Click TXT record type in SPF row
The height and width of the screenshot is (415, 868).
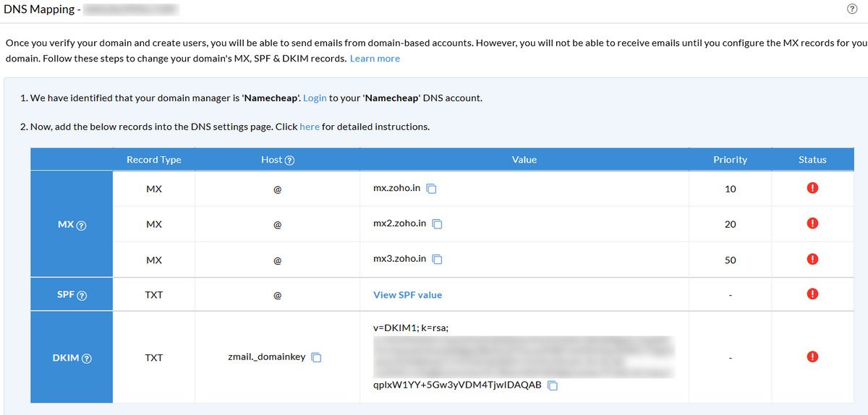point(154,295)
